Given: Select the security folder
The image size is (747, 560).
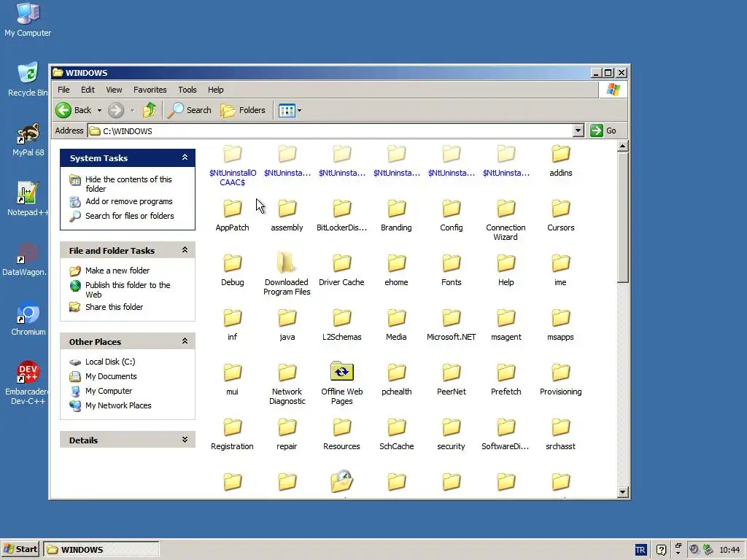Looking at the screenshot, I should click(x=451, y=435).
